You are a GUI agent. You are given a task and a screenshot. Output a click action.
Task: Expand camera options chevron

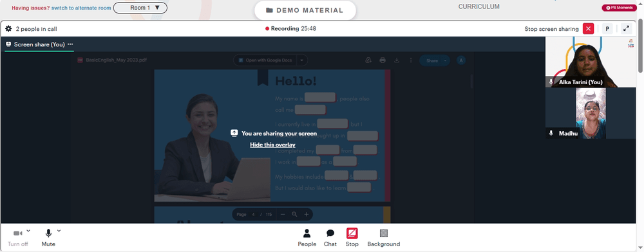(x=28, y=231)
